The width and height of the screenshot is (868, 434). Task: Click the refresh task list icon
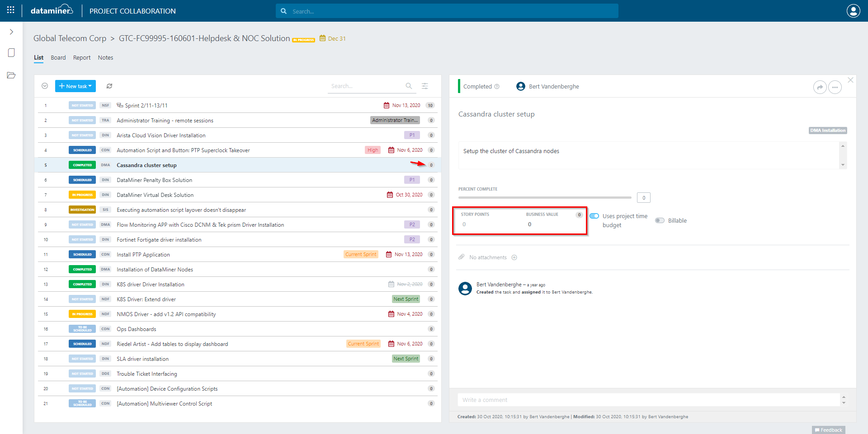pyautogui.click(x=109, y=86)
